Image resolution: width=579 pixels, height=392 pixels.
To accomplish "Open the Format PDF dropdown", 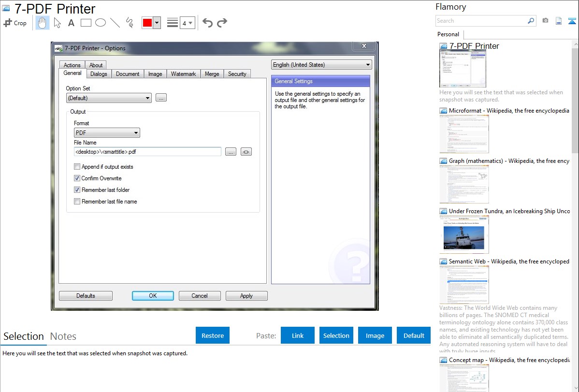I will coord(107,132).
